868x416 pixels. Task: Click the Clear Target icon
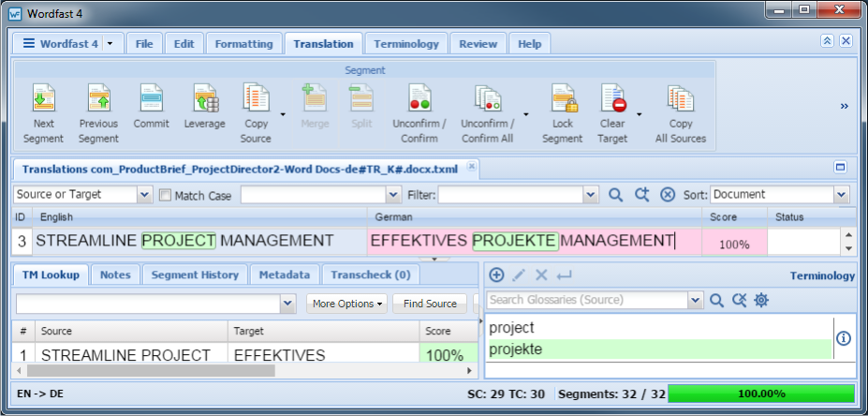pos(612,98)
